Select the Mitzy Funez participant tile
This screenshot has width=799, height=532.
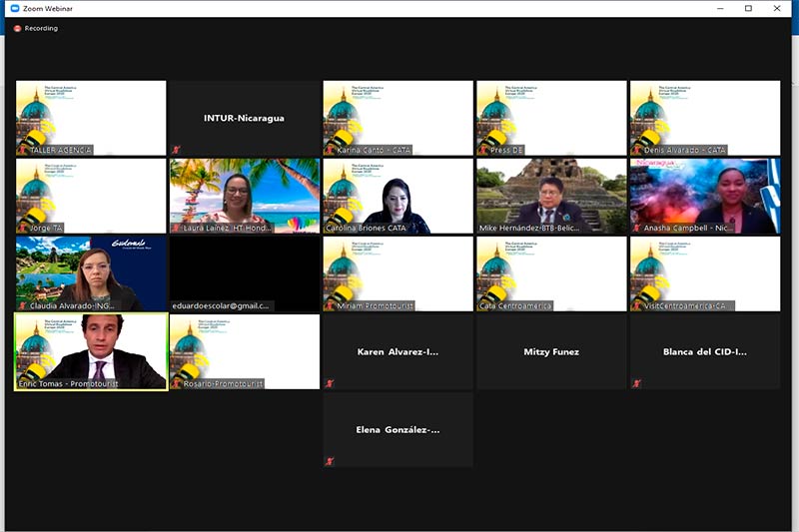(551, 351)
